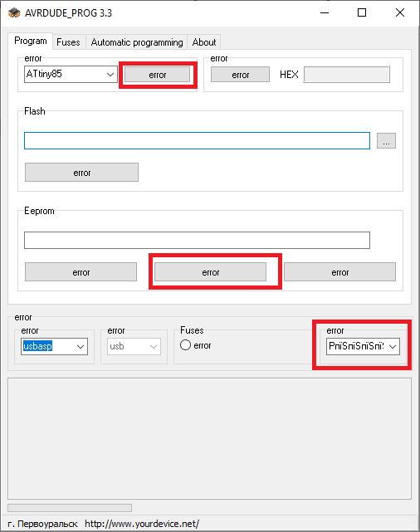Maximize the AVRDUDE_PROG window
The height and width of the screenshot is (532, 420).
[x=362, y=13]
